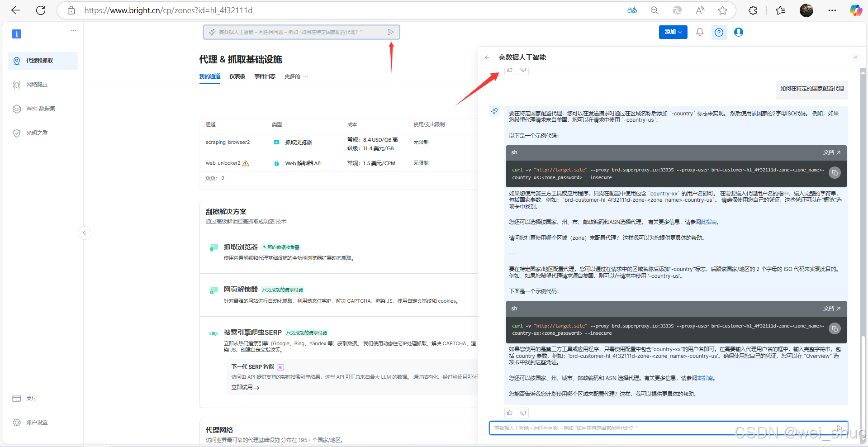The height and width of the screenshot is (447, 868).
Task: Open browser profile avatar
Action: (806, 10)
